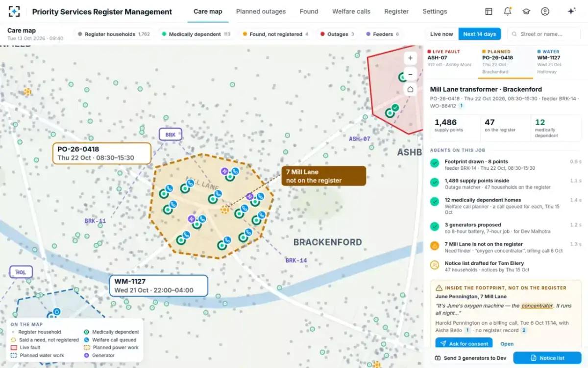Select the Planned PO-26-0418 incident tab
Image resolution: width=588 pixels, height=368 pixels.
pos(506,61)
